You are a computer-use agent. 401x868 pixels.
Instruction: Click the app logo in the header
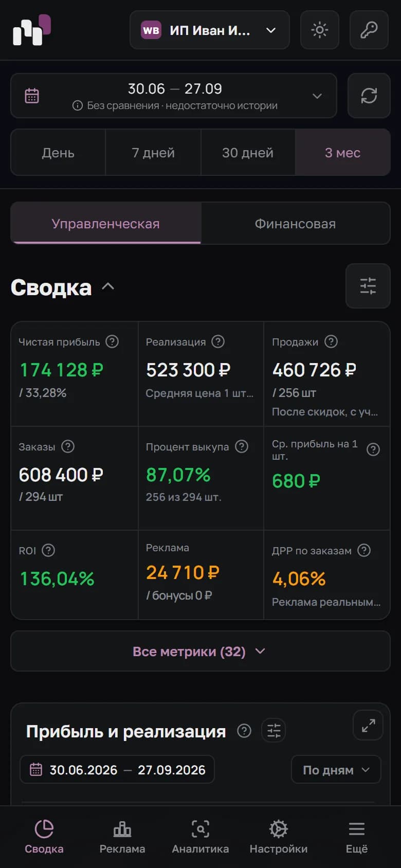pyautogui.click(x=32, y=30)
